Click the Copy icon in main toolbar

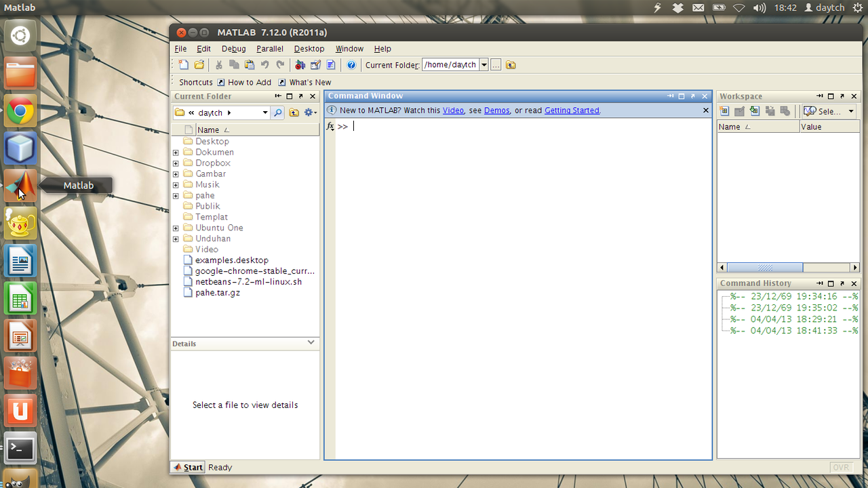point(234,65)
